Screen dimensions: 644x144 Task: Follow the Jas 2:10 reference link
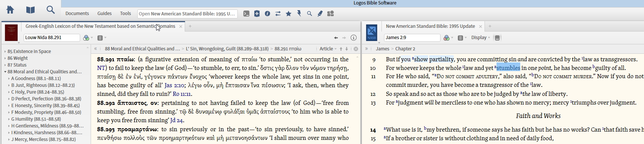tap(175, 85)
